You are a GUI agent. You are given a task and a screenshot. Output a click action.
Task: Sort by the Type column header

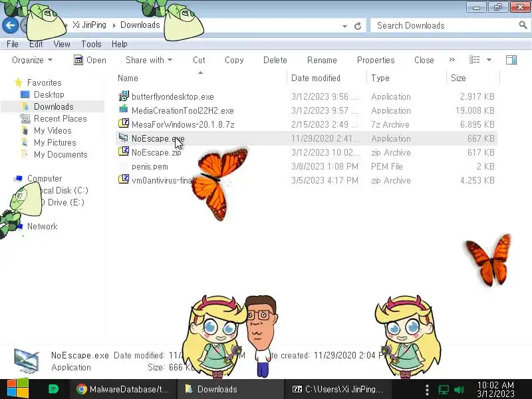point(380,78)
